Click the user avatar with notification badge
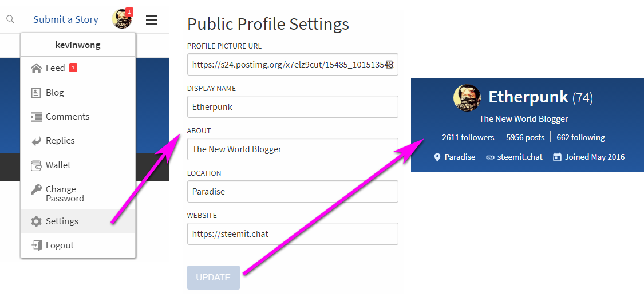The height and width of the screenshot is (297, 644). coord(123,18)
